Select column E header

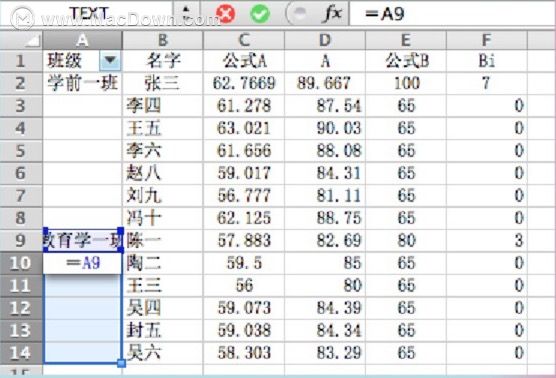click(406, 40)
